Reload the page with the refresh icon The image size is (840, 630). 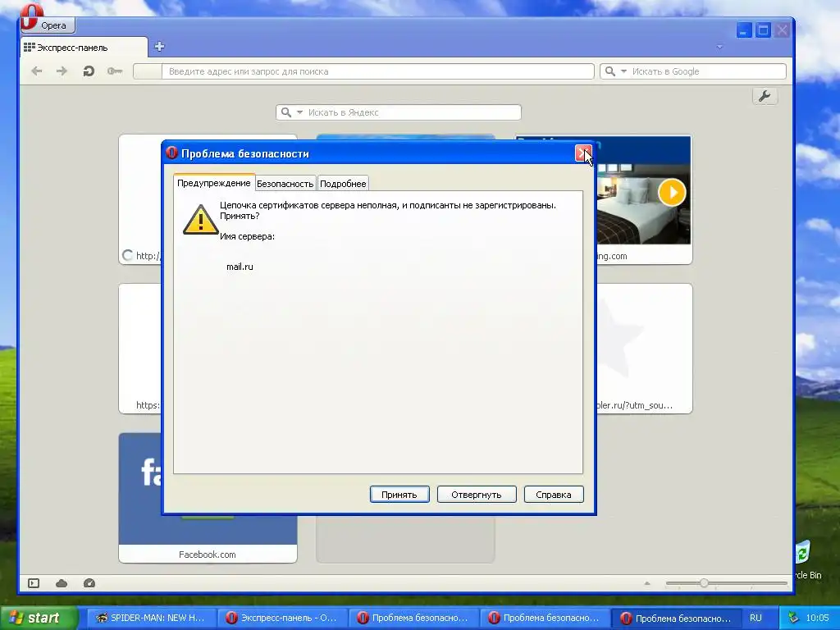(89, 71)
